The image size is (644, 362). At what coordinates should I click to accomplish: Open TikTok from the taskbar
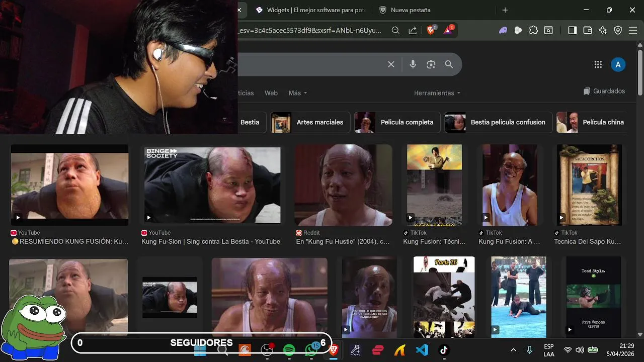[x=444, y=350]
